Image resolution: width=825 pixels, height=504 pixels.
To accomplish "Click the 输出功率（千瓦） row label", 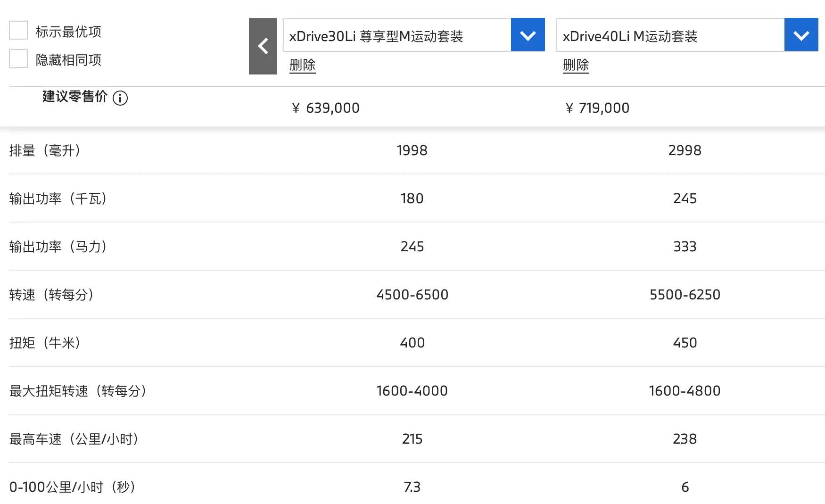I will (58, 198).
